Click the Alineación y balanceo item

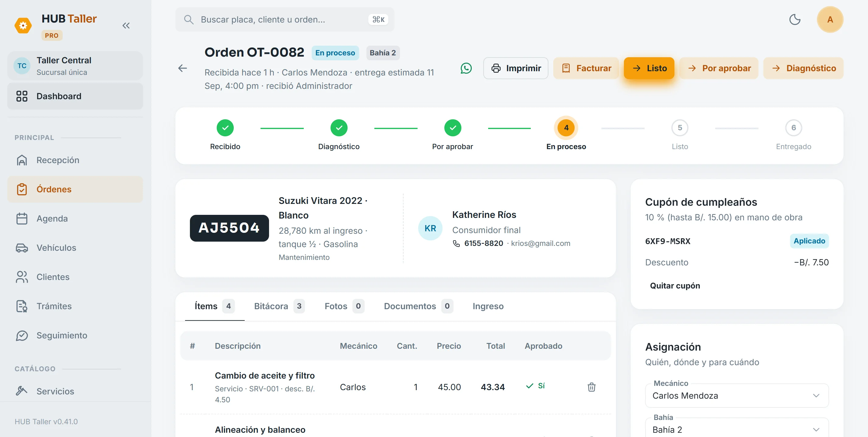pyautogui.click(x=260, y=430)
